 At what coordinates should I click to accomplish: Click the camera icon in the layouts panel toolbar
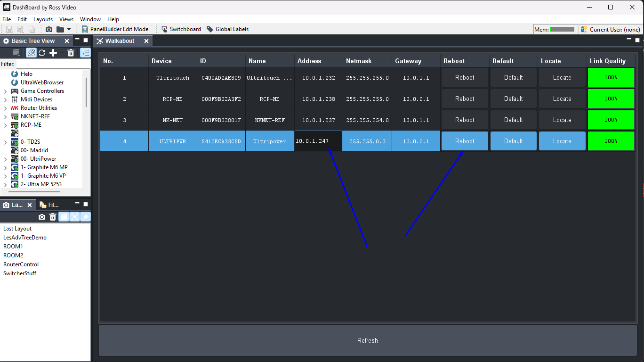point(42,217)
